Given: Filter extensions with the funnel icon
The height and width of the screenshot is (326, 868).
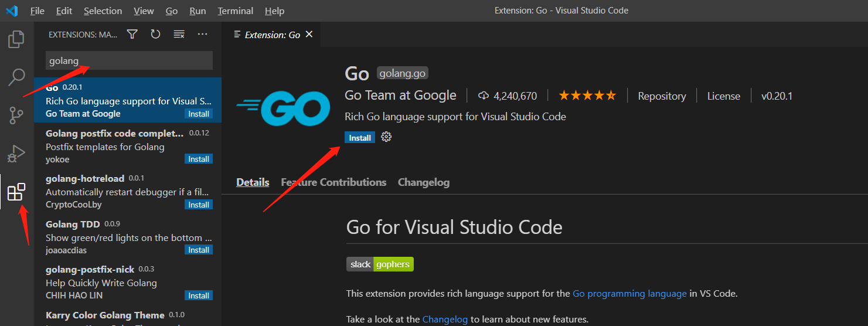Looking at the screenshot, I should [x=132, y=35].
